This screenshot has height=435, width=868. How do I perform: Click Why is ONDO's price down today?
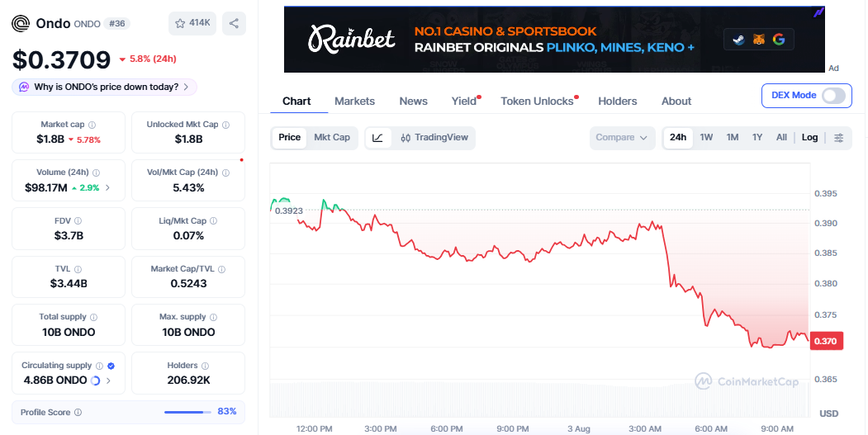[107, 87]
